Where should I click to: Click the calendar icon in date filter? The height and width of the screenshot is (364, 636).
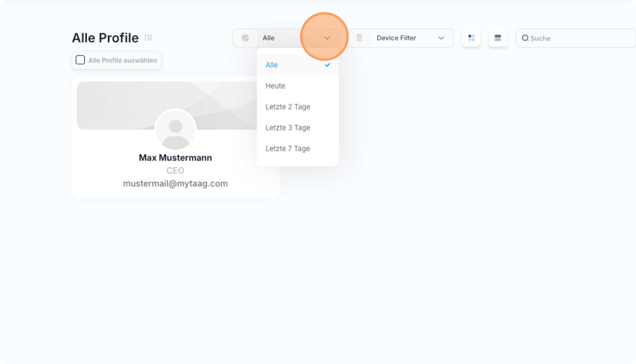pyautogui.click(x=245, y=38)
